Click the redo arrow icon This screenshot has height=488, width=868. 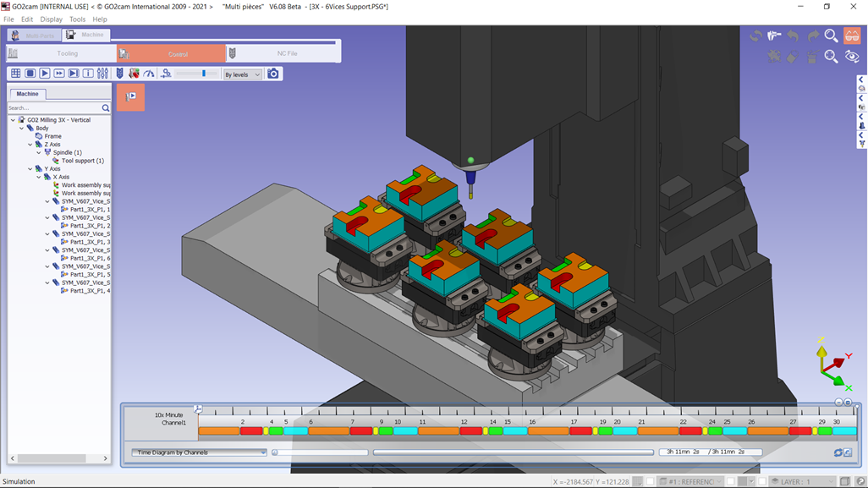coord(813,36)
